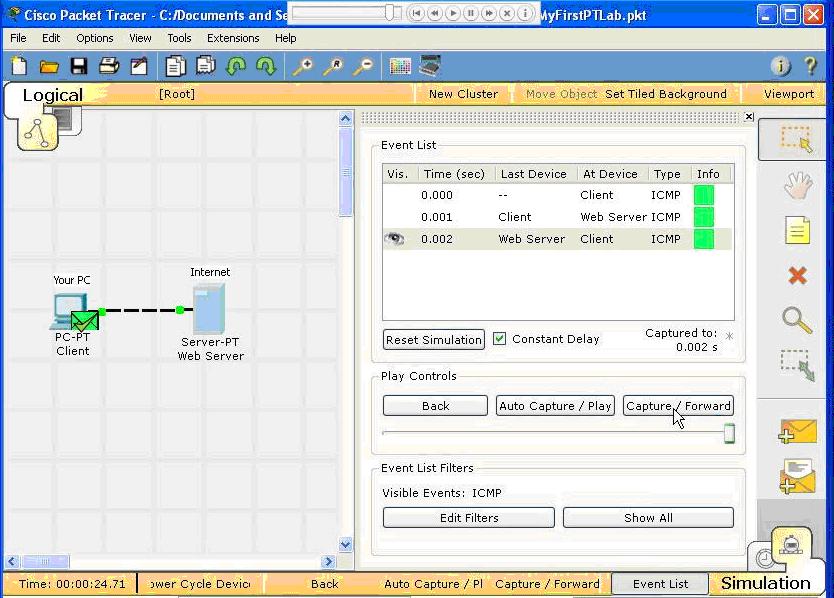Click the envelope packet on Client PC
The image size is (834, 598).
85,321
